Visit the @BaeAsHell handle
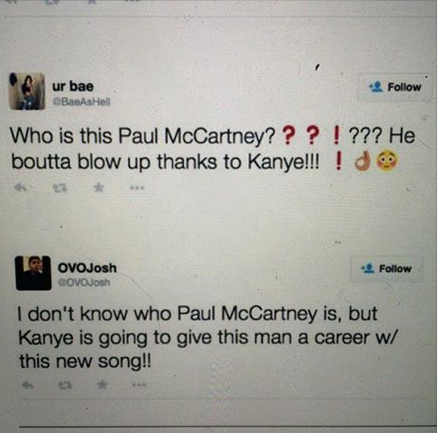 pyautogui.click(x=82, y=101)
